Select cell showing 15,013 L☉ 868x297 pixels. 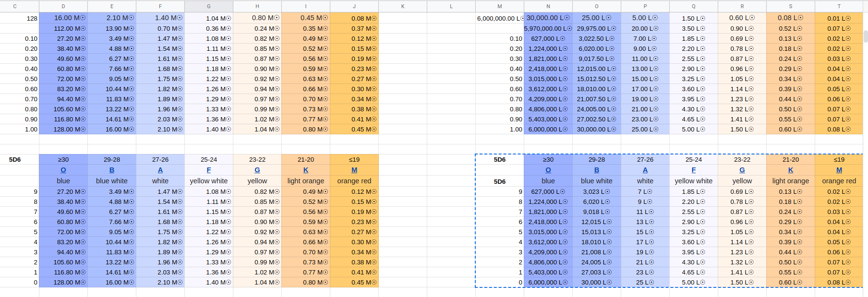pyautogui.click(x=597, y=232)
